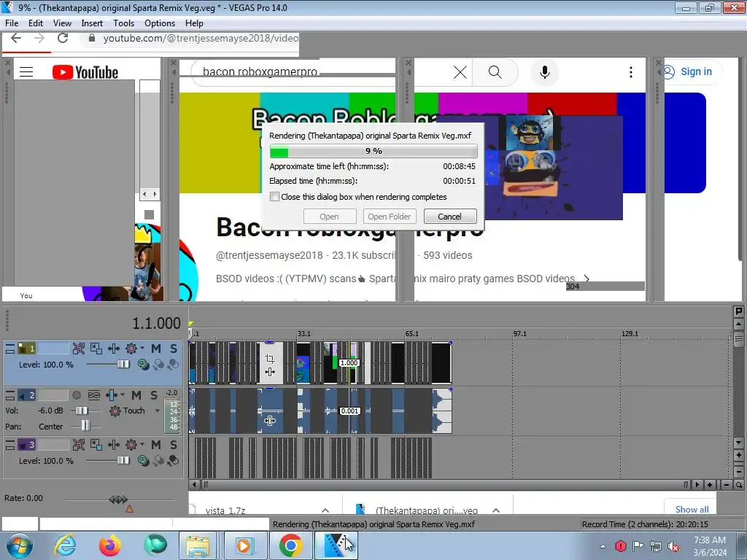Click YouTube search magnifier button
Viewport: 747px width, 560px height.
495,72
